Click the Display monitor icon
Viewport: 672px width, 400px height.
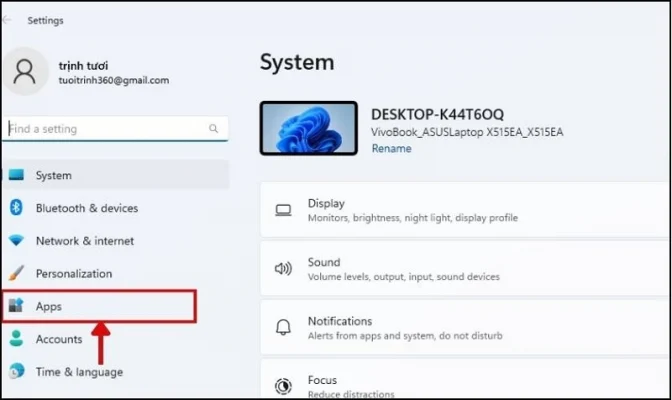point(283,210)
